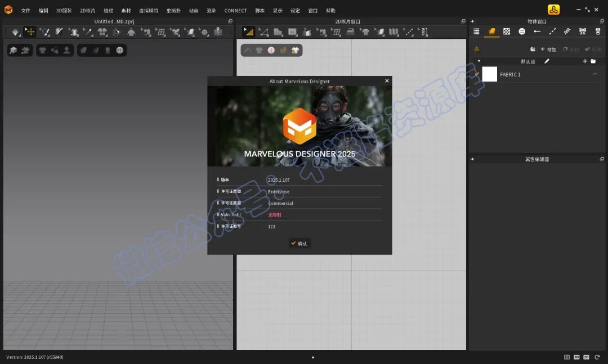Open the Buttonhole tab in object window

537,32
